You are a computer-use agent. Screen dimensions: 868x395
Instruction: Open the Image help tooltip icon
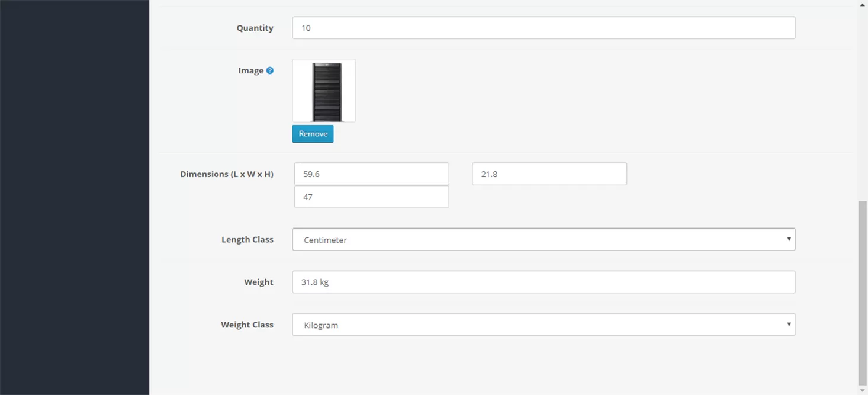(270, 70)
